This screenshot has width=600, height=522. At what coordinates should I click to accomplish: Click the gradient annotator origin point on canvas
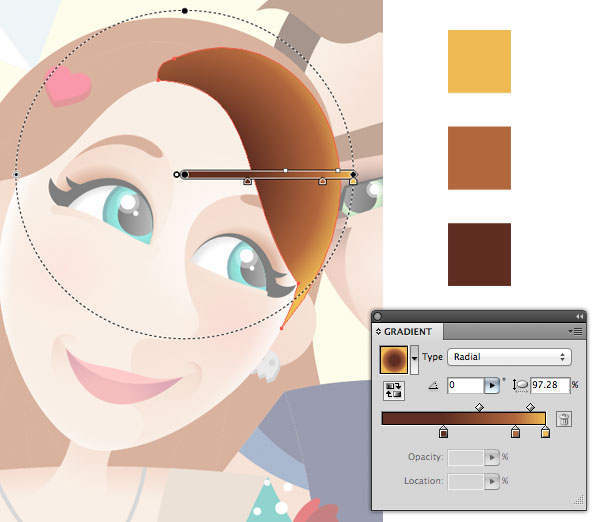pos(185,175)
